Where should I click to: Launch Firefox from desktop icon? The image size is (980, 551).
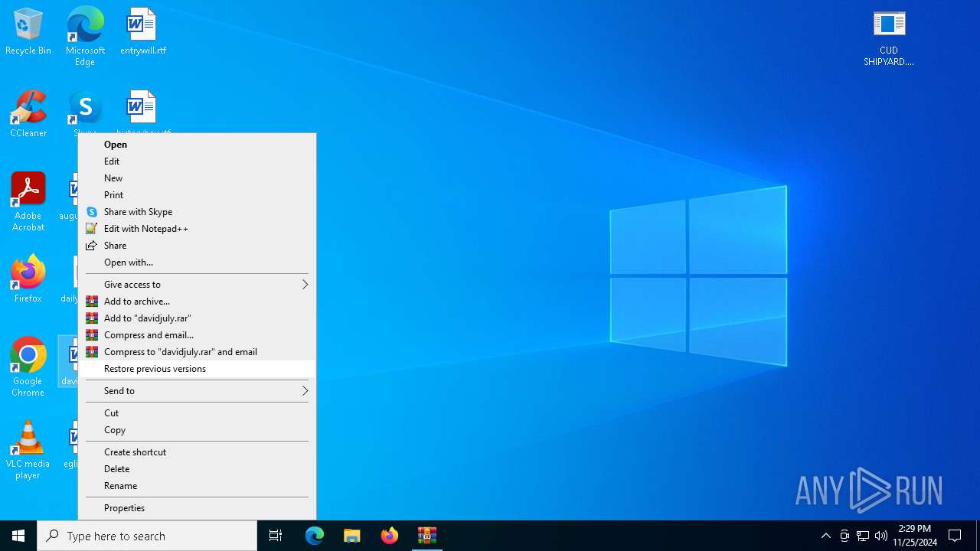coord(28,279)
